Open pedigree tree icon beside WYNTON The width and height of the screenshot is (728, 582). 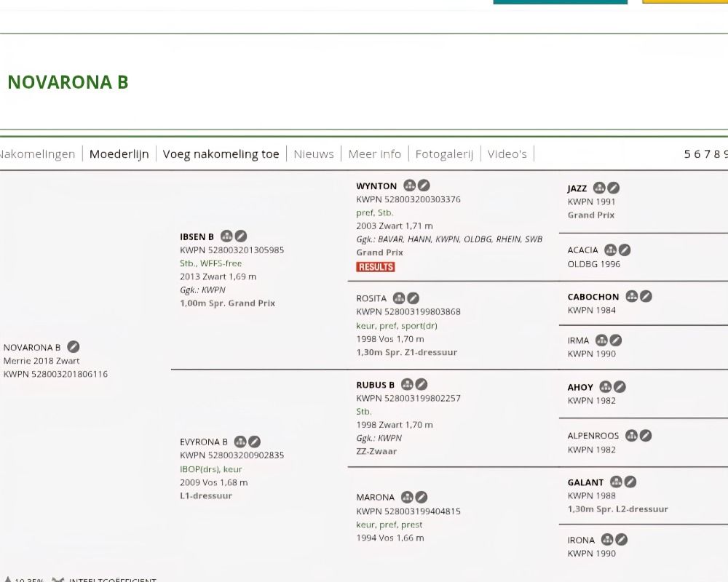409,186
